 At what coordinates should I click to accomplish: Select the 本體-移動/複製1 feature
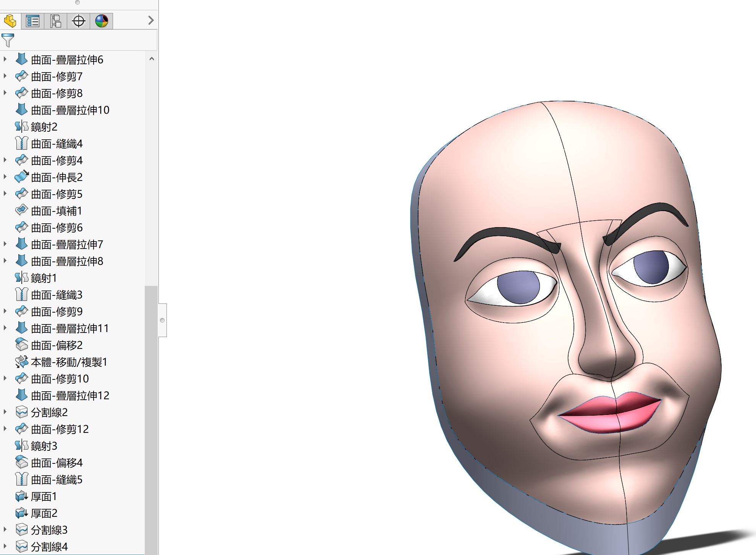pyautogui.click(x=69, y=361)
